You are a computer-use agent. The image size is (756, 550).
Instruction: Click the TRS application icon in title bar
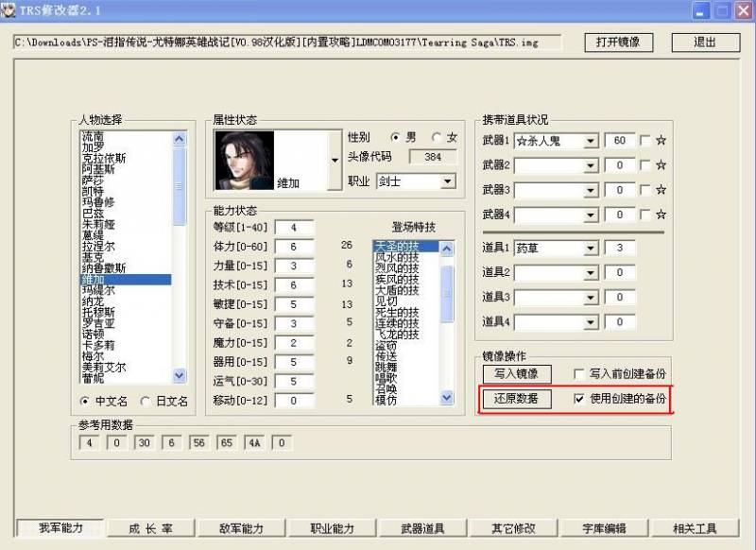pyautogui.click(x=9, y=10)
